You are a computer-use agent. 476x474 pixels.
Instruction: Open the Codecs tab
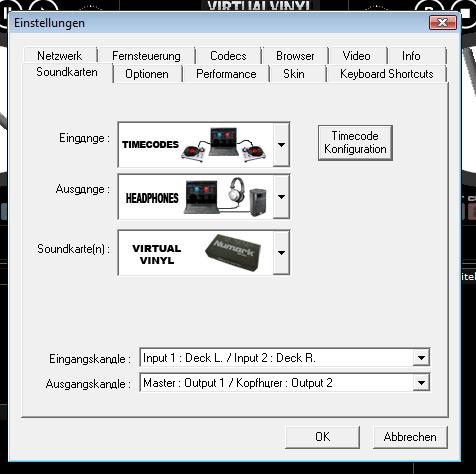tap(228, 56)
